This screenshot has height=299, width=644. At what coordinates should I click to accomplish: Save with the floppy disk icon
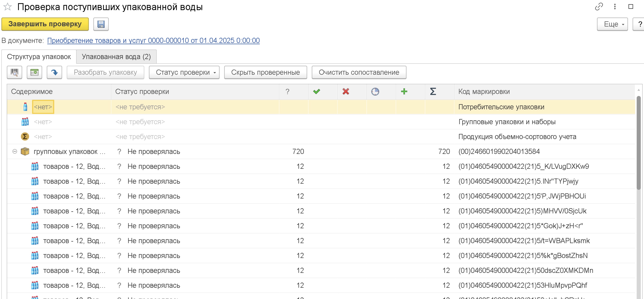click(101, 24)
